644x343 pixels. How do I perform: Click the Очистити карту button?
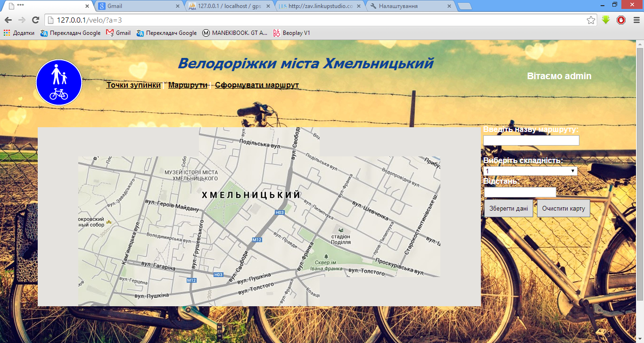[563, 208]
